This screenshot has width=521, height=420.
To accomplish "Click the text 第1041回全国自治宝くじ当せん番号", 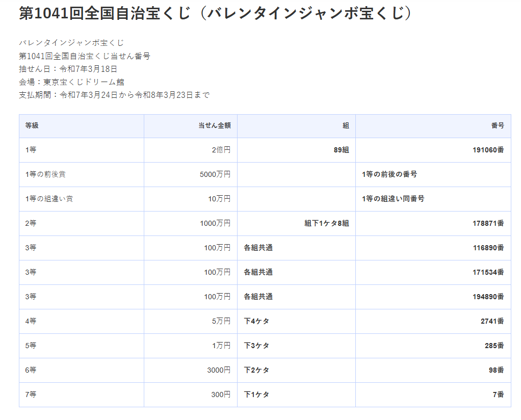I will (x=85, y=56).
